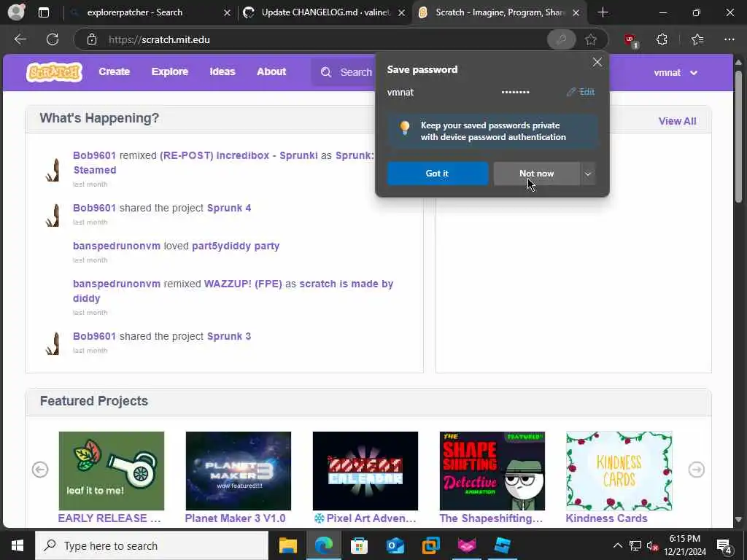Close the explorerpatcher - Search tab
Viewport: 747px width, 560px height.
pyautogui.click(x=228, y=13)
